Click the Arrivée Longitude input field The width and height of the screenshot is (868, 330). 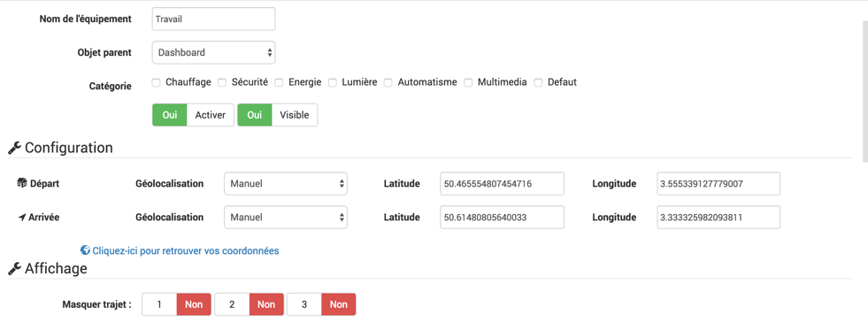pyautogui.click(x=718, y=217)
